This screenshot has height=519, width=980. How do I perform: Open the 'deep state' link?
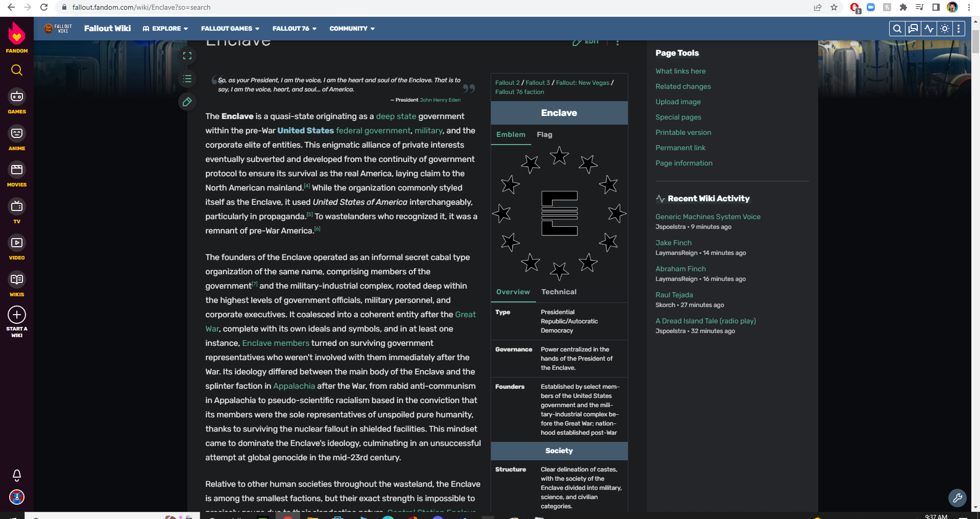tap(396, 116)
